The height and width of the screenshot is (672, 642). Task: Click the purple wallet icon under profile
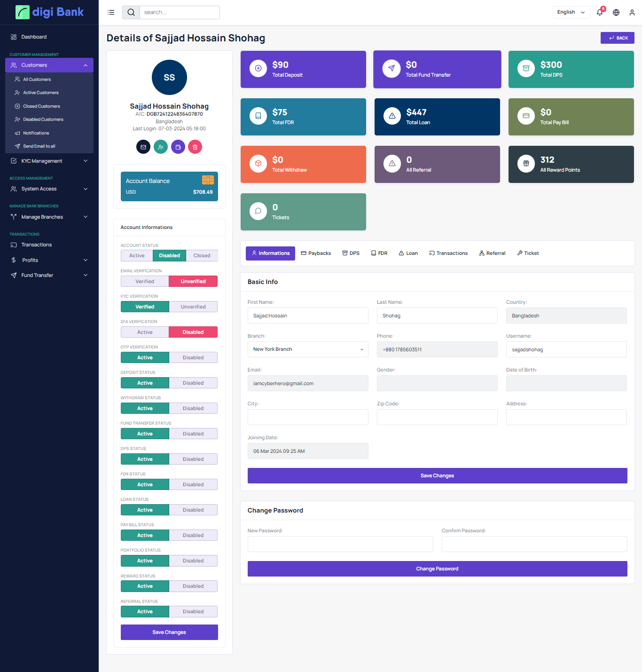tap(178, 147)
